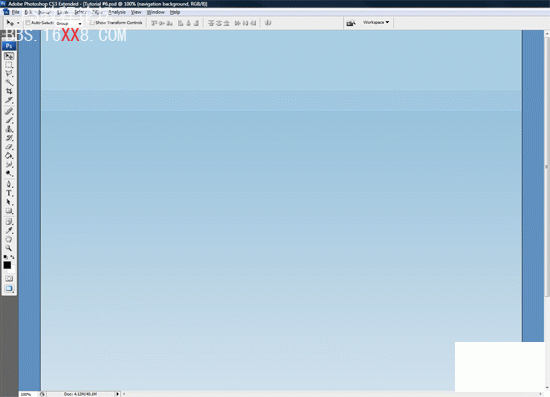Open the Analysis menu

point(117,12)
